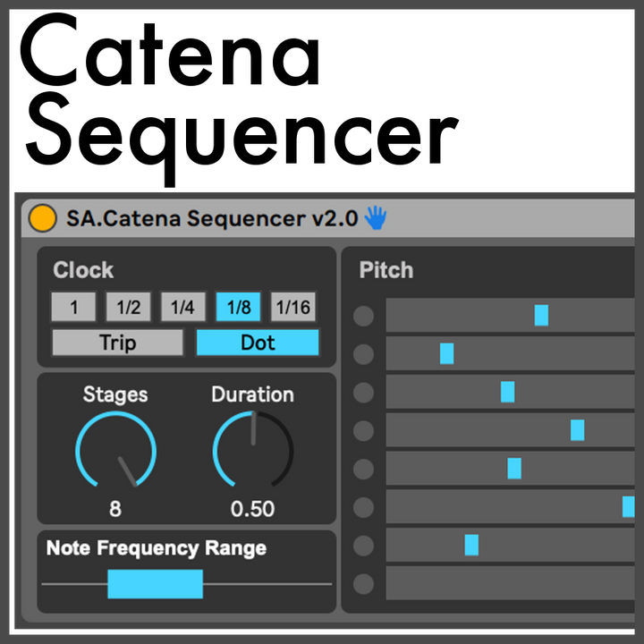Viewport: 644px width, 644px height.
Task: Click the Duration knob
Action: click(x=252, y=451)
